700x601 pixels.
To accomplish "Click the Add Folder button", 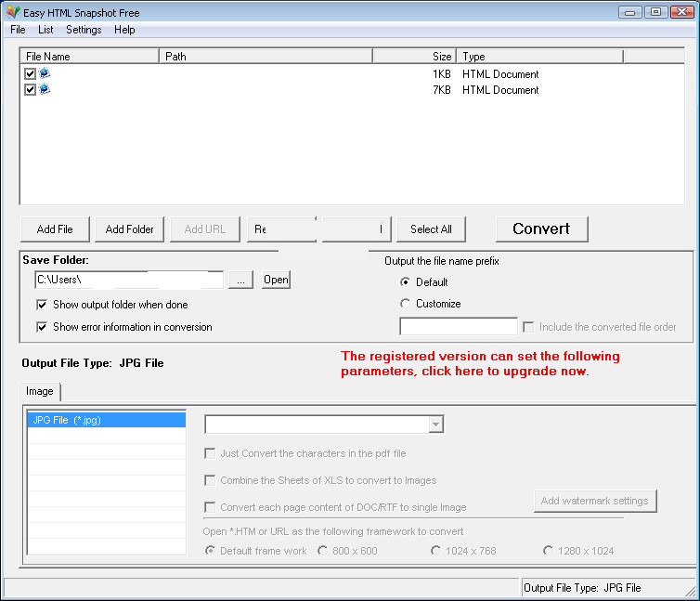I will coord(129,229).
